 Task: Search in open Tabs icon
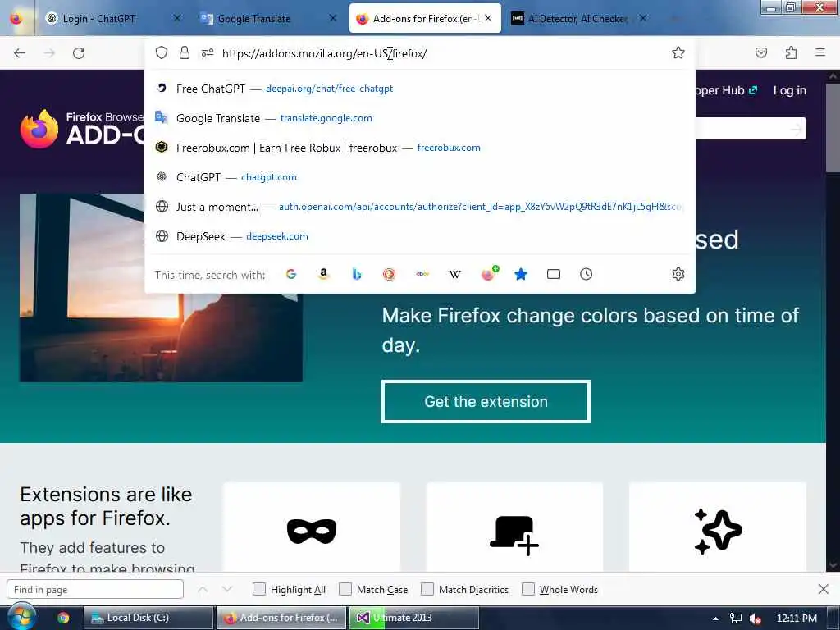(554, 274)
